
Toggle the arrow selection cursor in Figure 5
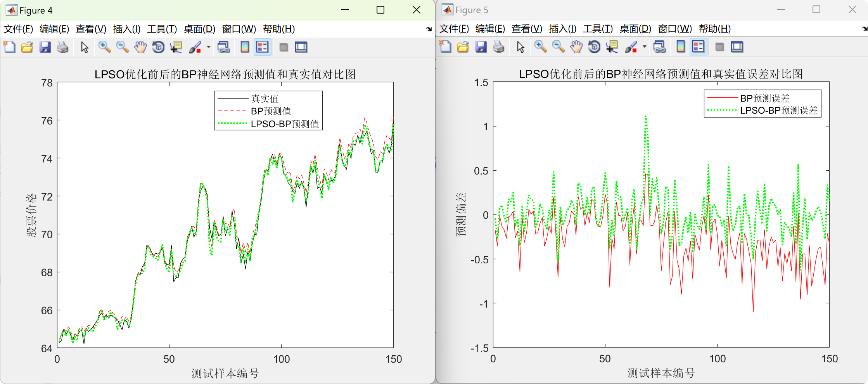[520, 47]
